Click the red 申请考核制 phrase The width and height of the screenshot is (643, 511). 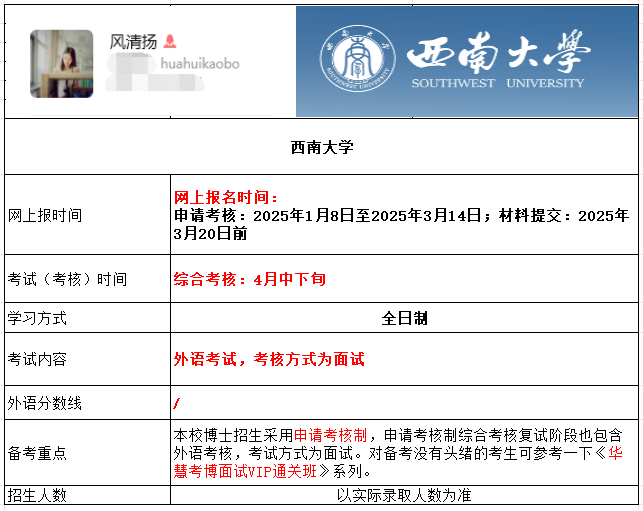331,435
